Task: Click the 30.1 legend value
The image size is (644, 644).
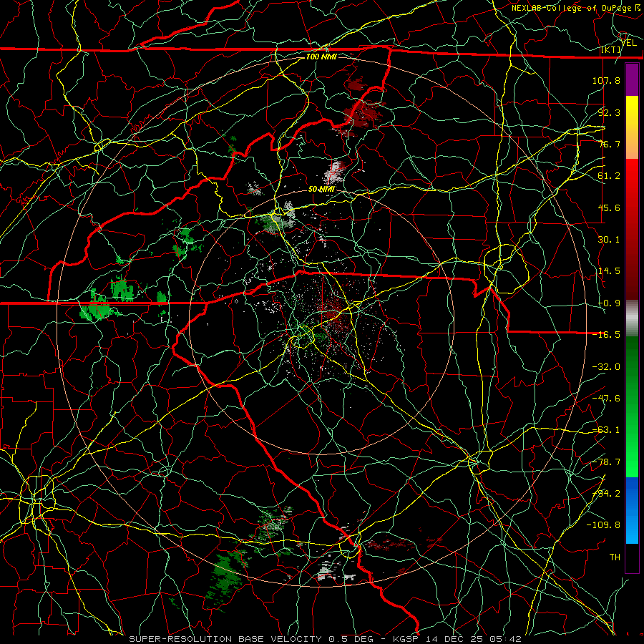Action: point(609,240)
